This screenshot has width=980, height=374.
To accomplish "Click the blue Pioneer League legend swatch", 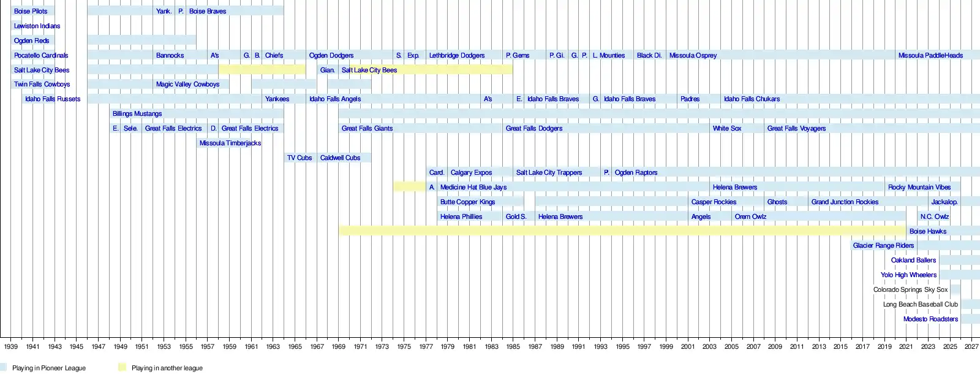I will tap(4, 367).
